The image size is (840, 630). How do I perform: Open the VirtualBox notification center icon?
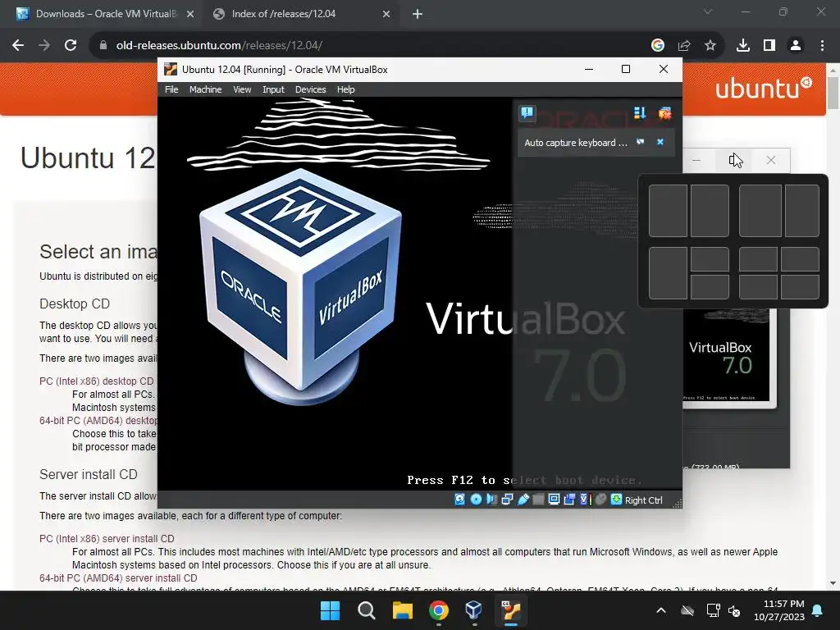tap(527, 113)
